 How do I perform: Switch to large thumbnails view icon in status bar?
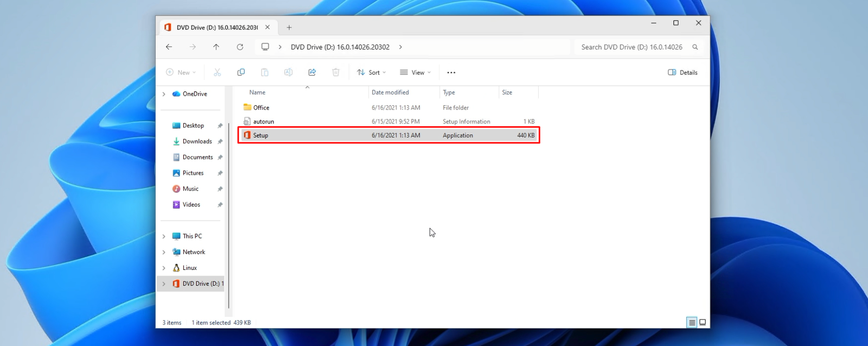(703, 323)
